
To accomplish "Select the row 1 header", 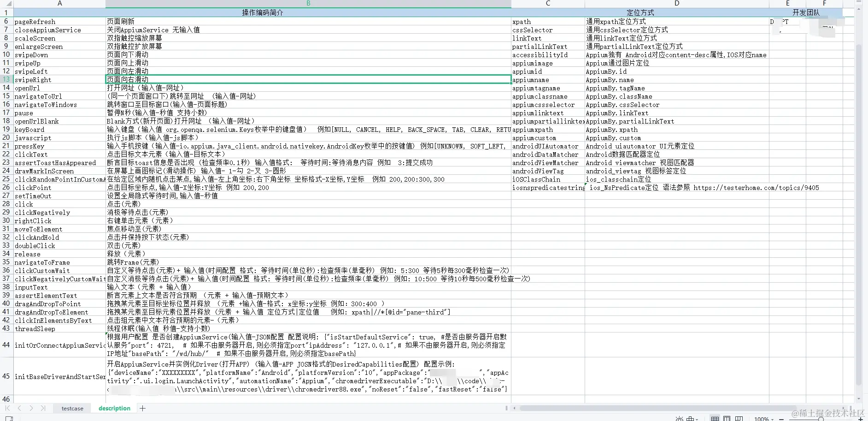I will (x=6, y=12).
